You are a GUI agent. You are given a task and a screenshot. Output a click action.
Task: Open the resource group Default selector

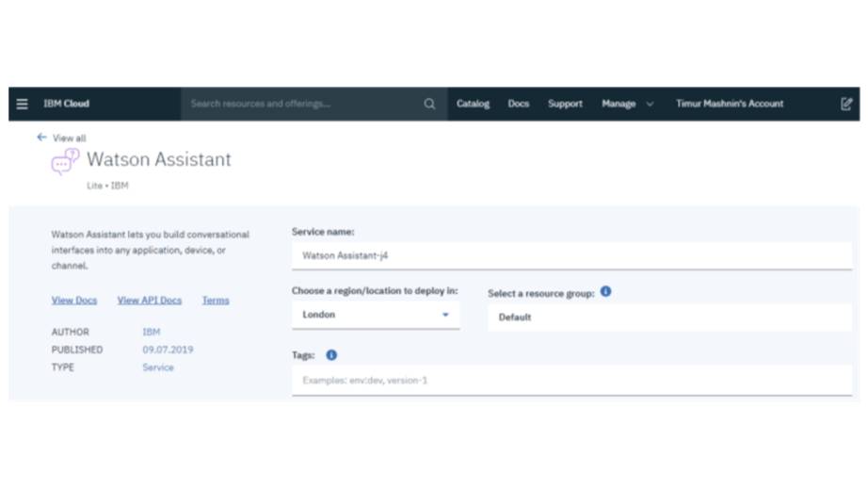[x=668, y=318]
